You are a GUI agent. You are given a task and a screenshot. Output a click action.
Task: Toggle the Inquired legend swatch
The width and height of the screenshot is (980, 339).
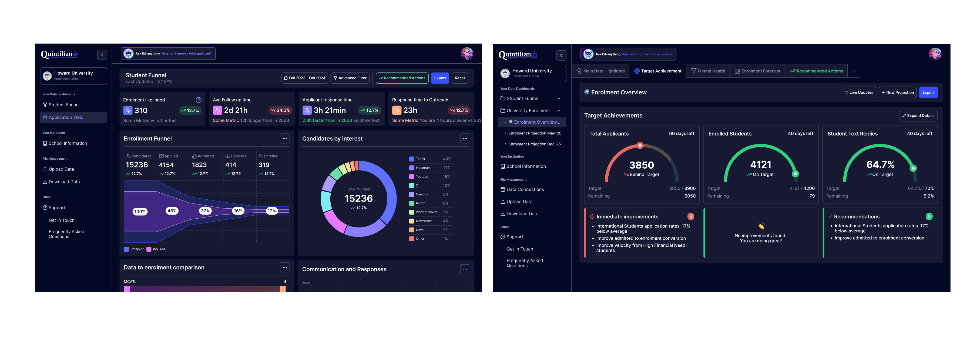[149, 249]
